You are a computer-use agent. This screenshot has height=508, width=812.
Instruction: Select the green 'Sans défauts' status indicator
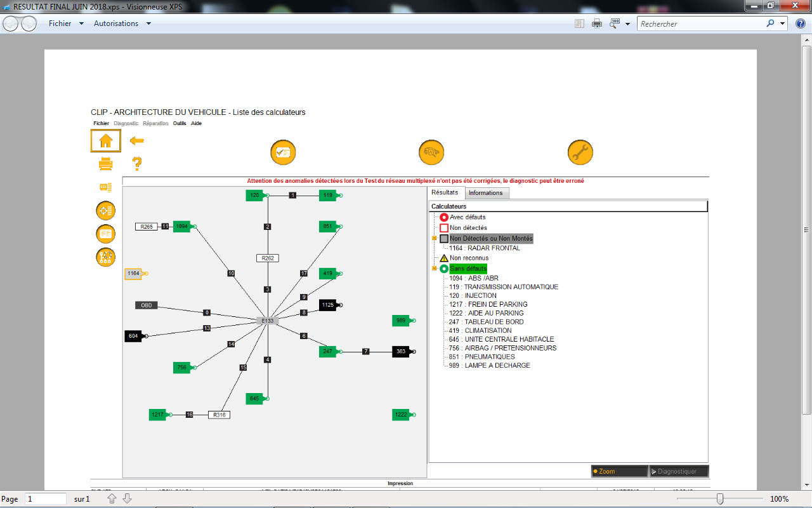tap(444, 269)
